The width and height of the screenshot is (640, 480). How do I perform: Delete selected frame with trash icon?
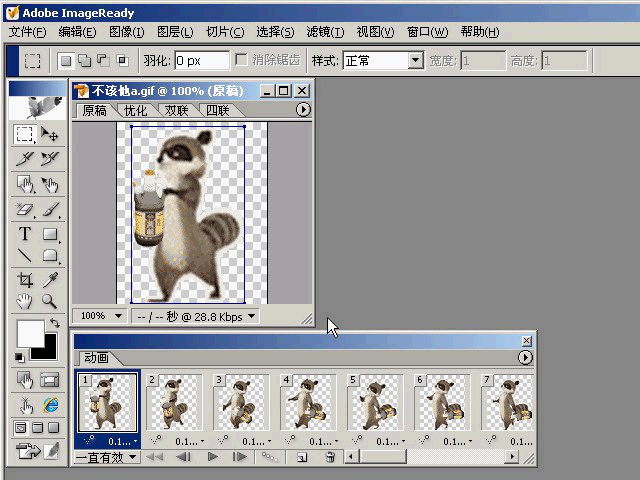coord(331,457)
